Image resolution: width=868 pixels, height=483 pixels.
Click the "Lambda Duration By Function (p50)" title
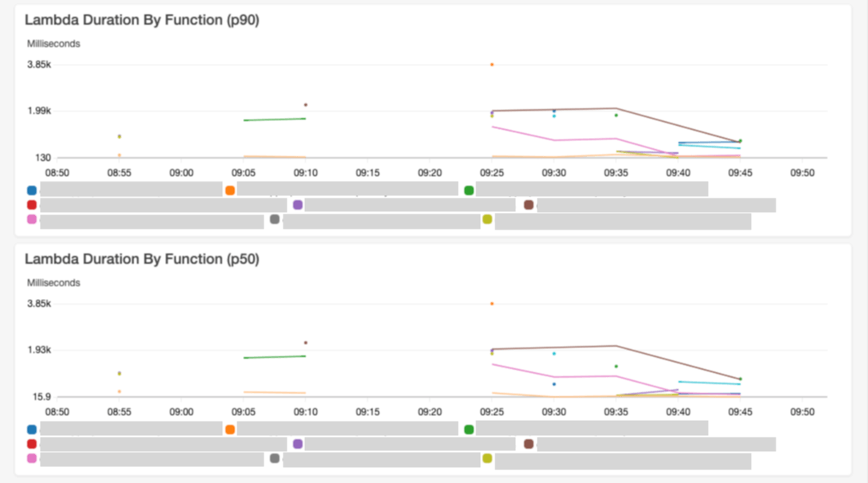[x=142, y=260]
